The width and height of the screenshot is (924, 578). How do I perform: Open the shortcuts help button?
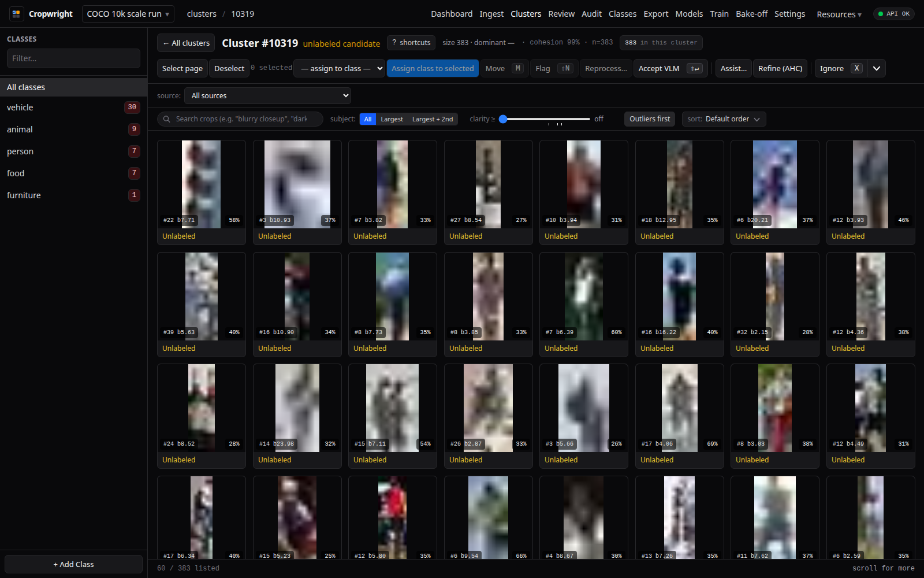click(x=411, y=43)
